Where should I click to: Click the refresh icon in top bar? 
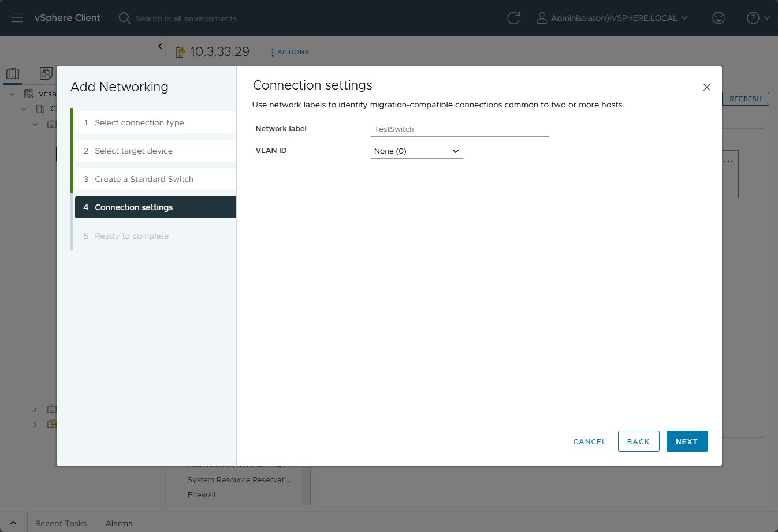pos(513,18)
